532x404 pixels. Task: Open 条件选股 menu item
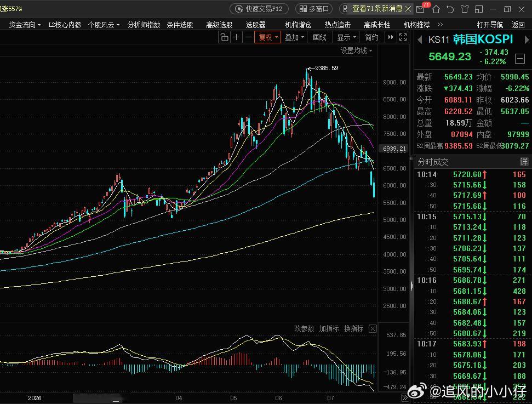180,25
